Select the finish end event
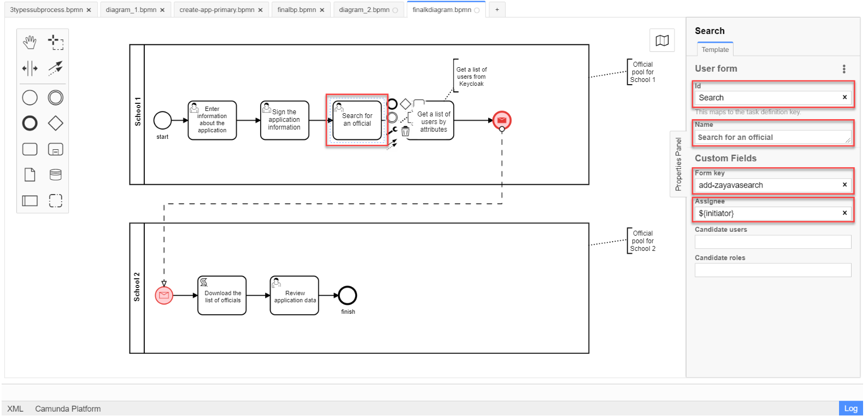 (348, 296)
